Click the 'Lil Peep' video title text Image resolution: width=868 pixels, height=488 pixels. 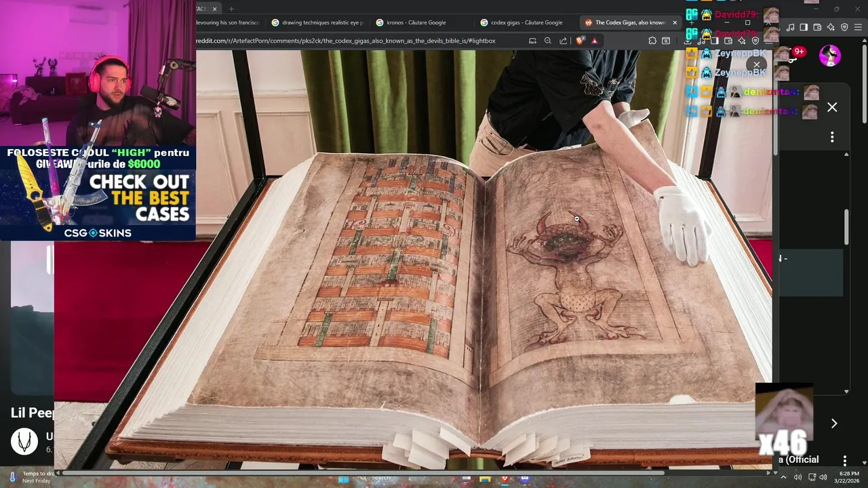(33, 412)
